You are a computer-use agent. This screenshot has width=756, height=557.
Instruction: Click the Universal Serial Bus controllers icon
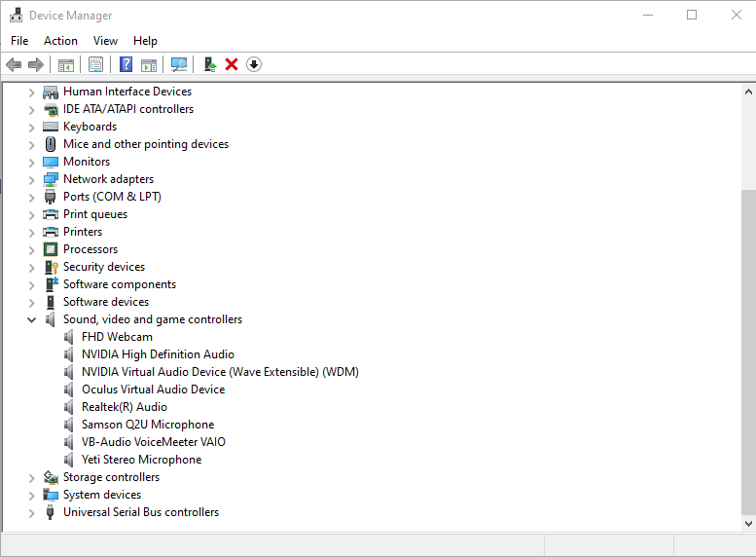(51, 512)
